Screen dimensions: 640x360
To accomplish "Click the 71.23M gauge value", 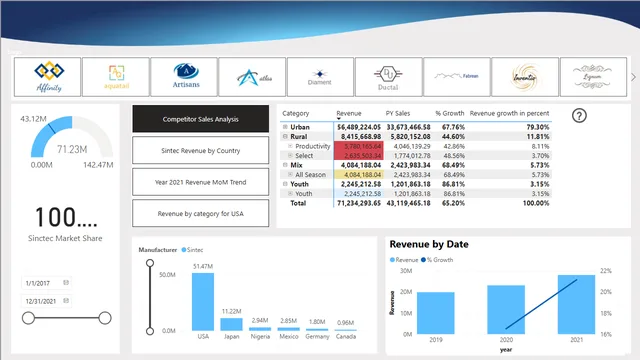I will pyautogui.click(x=72, y=149).
